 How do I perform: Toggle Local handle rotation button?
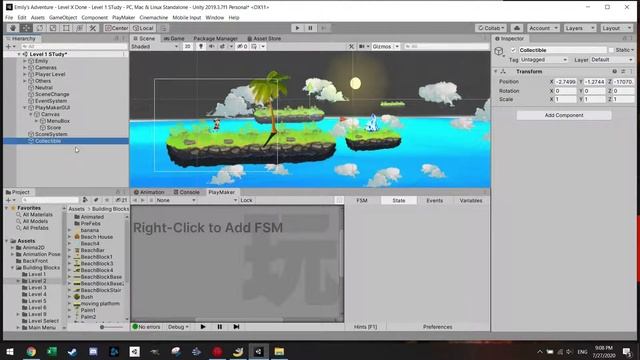(x=143, y=28)
